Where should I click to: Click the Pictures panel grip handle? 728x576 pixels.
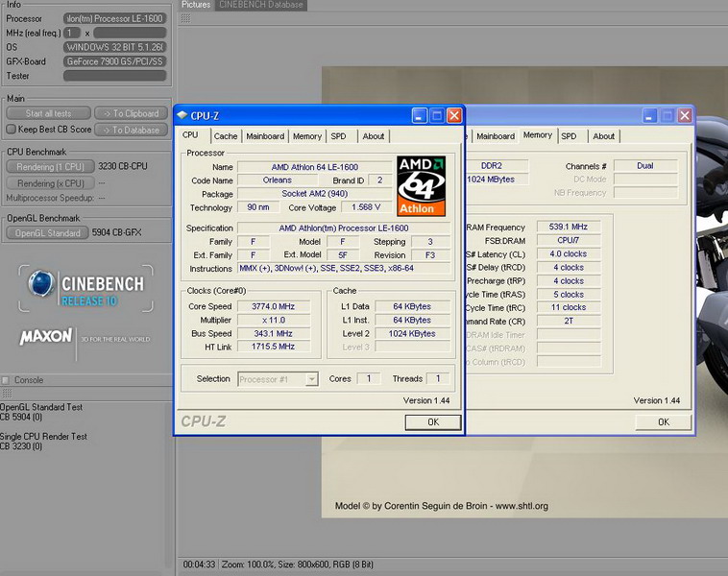(x=185, y=18)
